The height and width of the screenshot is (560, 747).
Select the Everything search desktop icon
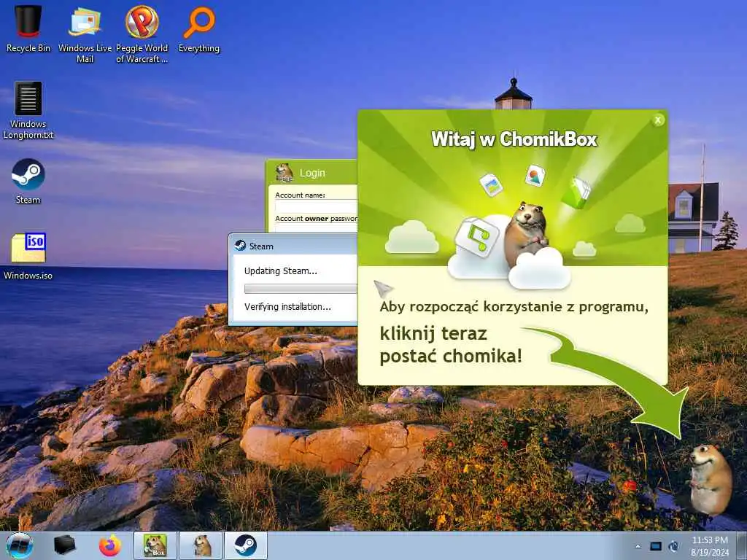pos(199,29)
